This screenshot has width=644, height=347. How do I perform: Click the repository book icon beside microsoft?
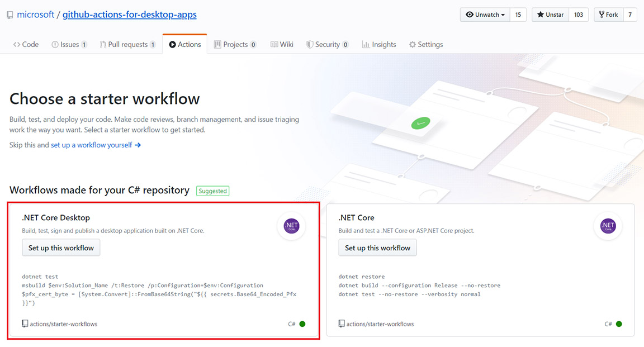(x=10, y=15)
